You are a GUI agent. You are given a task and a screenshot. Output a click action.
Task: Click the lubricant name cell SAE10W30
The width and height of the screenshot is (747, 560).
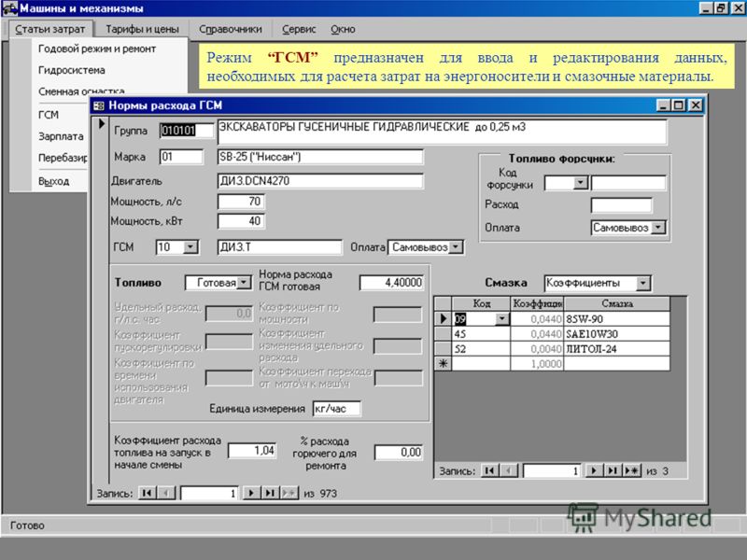point(616,334)
